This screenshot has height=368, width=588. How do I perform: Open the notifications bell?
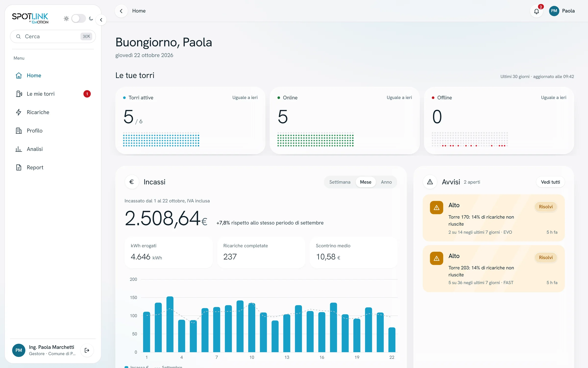pos(536,11)
